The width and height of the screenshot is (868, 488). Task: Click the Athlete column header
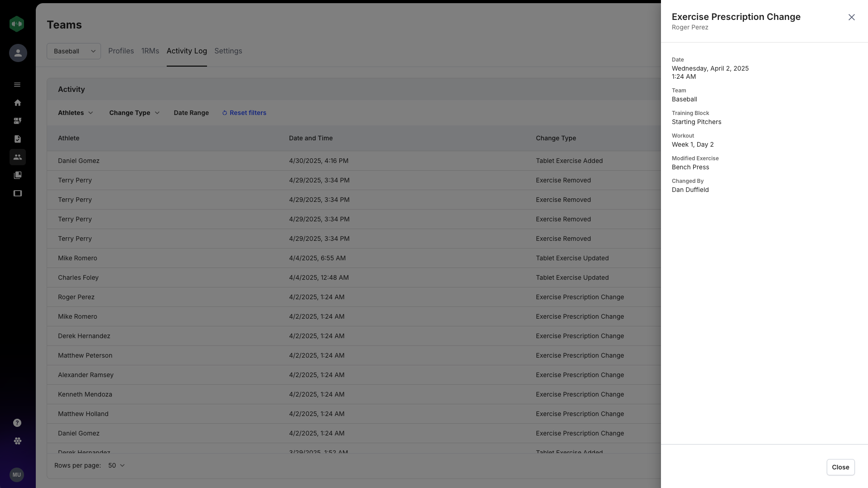tap(68, 138)
